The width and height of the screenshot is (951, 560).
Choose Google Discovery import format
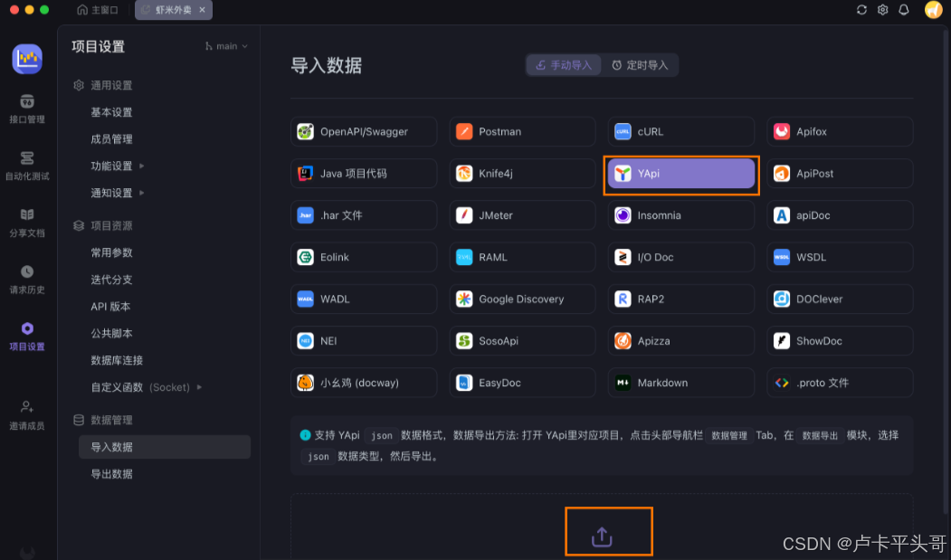point(522,299)
